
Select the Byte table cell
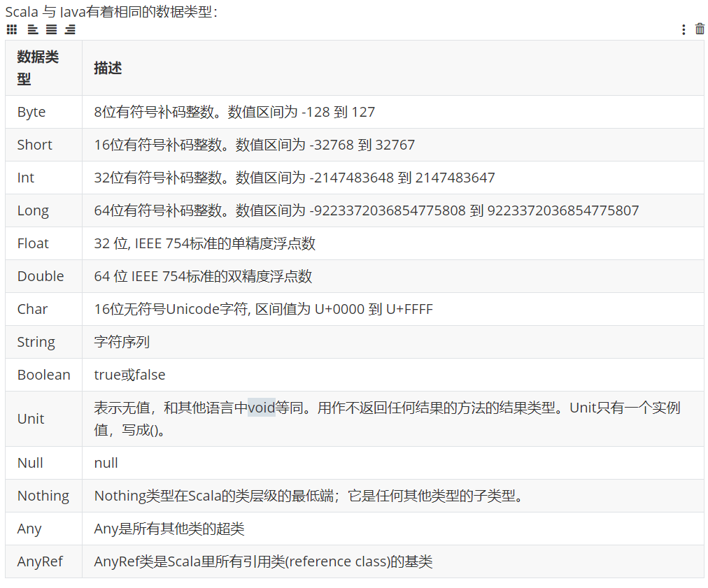[44, 112]
